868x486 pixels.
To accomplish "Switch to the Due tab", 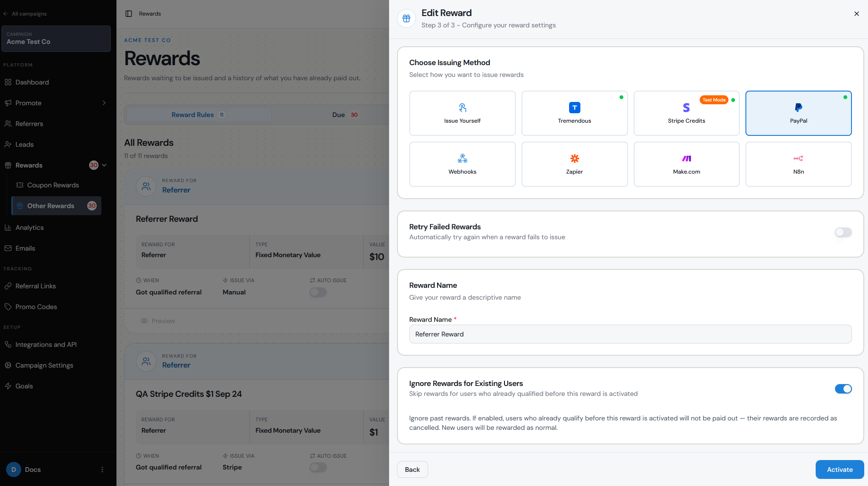I will [x=345, y=115].
